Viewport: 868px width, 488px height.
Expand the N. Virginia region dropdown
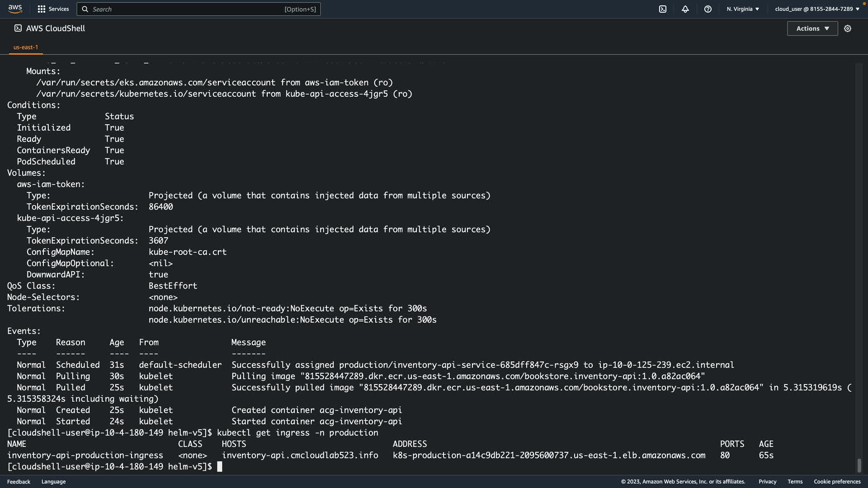(x=743, y=9)
